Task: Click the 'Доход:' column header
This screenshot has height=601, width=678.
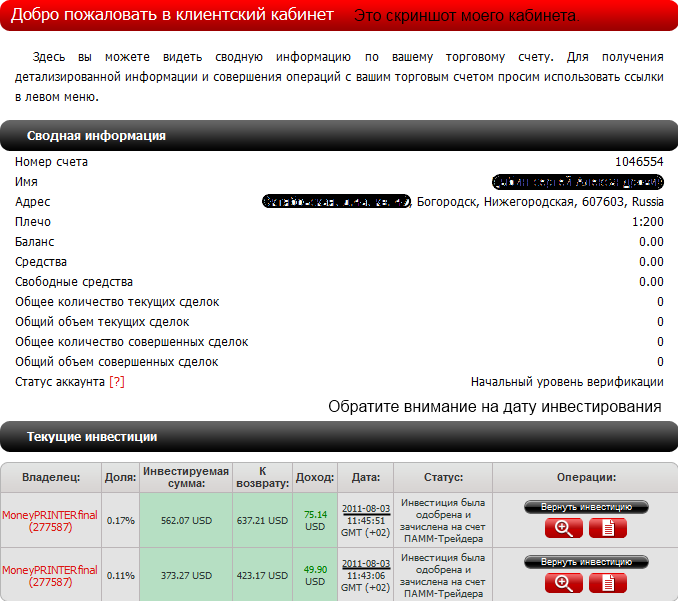Action: [315, 477]
